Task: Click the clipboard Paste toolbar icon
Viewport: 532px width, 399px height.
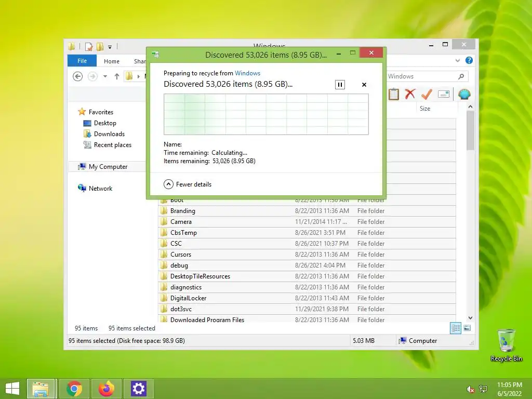Action: pyautogui.click(x=394, y=94)
